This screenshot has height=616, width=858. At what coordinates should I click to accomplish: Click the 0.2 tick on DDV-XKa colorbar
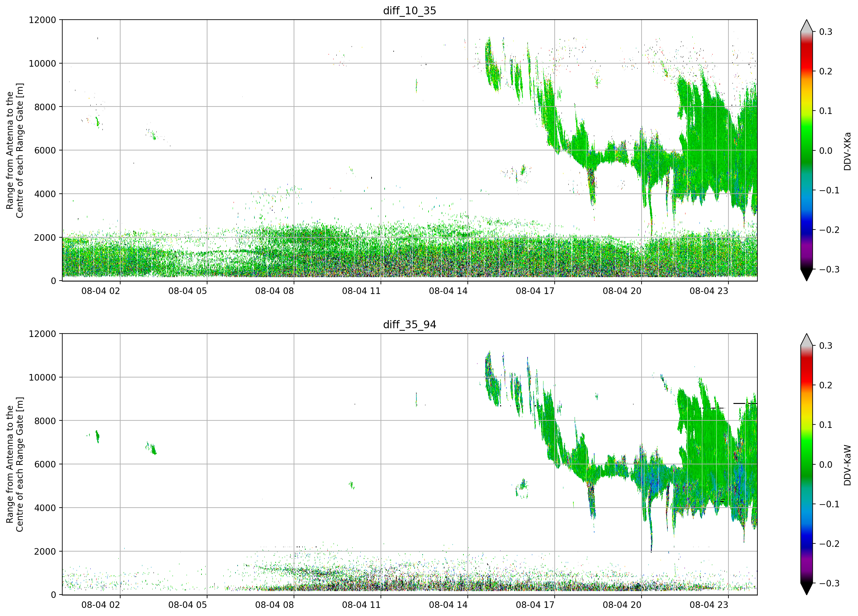(826, 72)
